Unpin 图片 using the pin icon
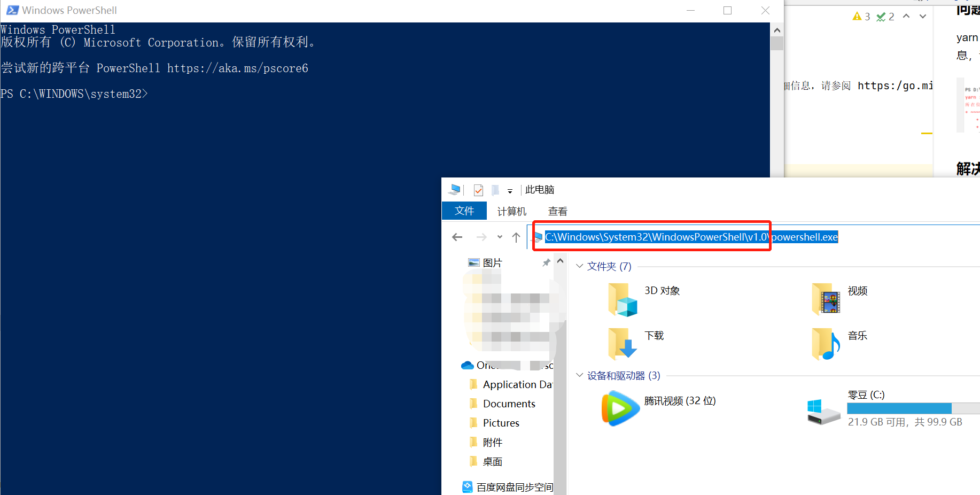The height and width of the screenshot is (495, 980). tap(546, 262)
